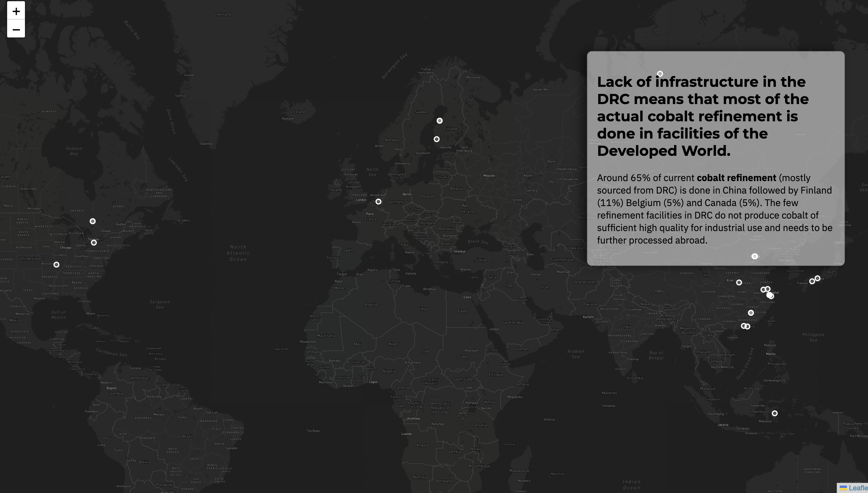This screenshot has height=493, width=868.
Task: Select the marker in Fujian province
Action: 751,313
